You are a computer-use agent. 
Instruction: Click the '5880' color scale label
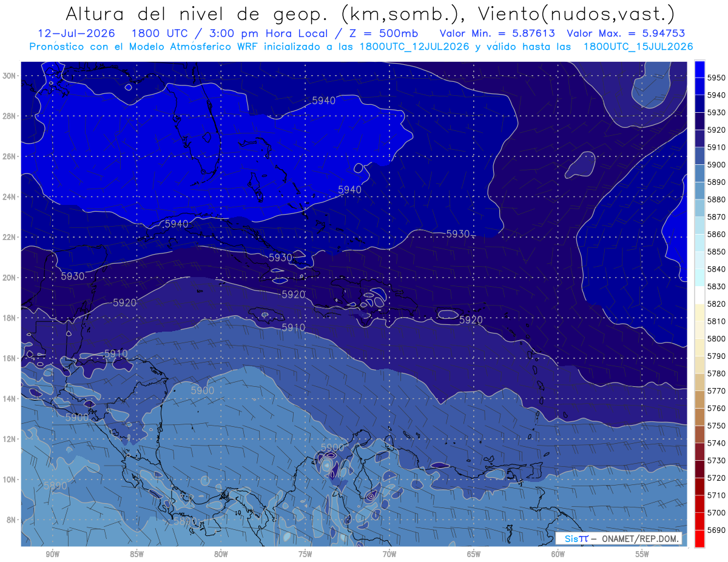[716, 199]
